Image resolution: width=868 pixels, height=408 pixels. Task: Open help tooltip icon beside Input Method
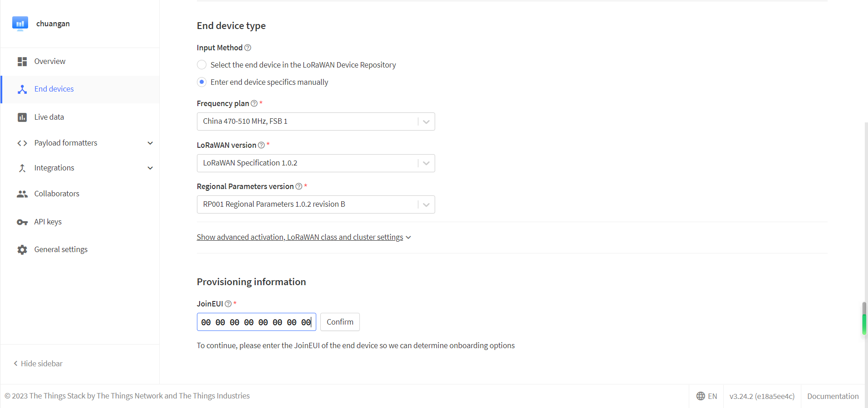(x=248, y=48)
